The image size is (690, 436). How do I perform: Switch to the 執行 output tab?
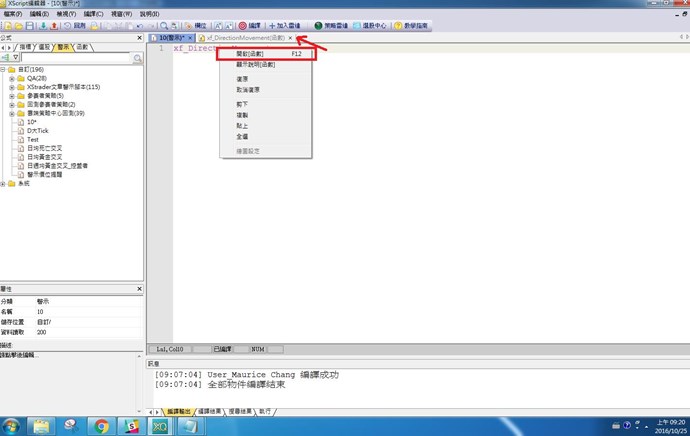pyautogui.click(x=265, y=412)
